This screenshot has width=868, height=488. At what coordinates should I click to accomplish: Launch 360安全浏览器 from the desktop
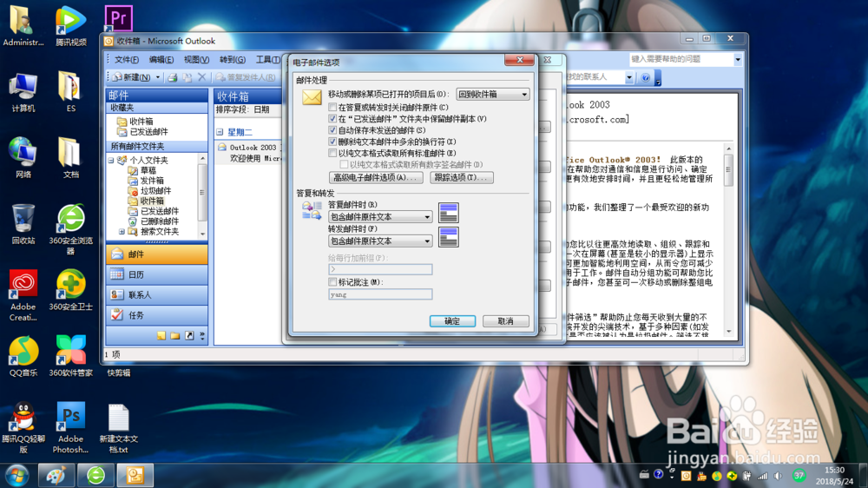(x=71, y=229)
